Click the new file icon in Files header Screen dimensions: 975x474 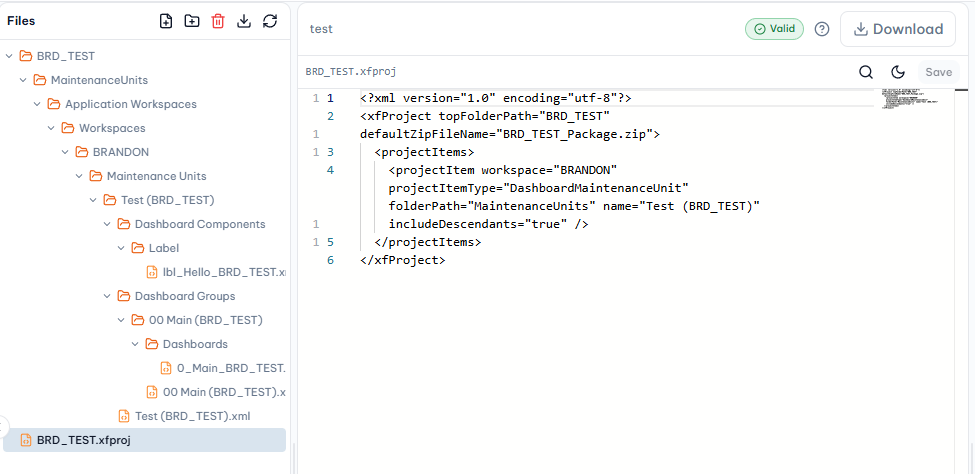tap(166, 21)
